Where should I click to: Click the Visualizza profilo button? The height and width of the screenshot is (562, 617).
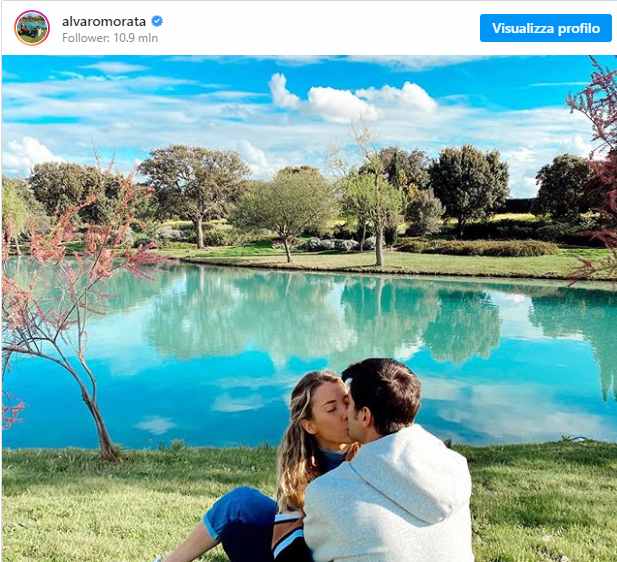click(x=545, y=28)
